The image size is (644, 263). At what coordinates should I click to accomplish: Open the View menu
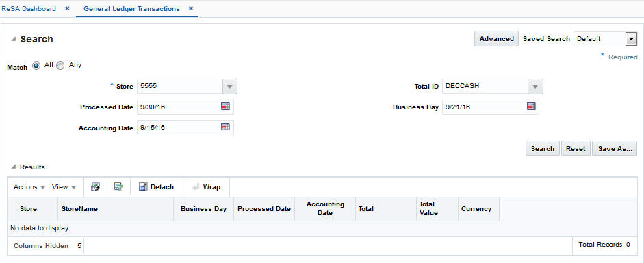64,186
